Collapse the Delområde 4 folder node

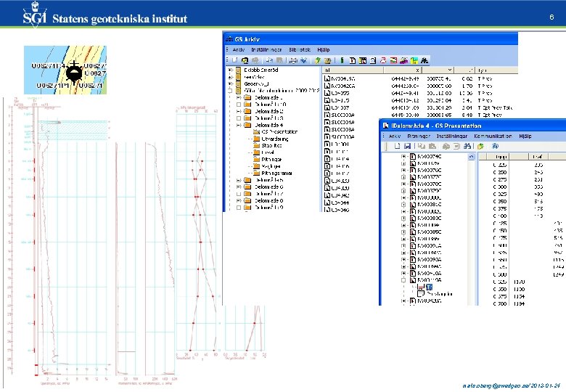click(239, 125)
